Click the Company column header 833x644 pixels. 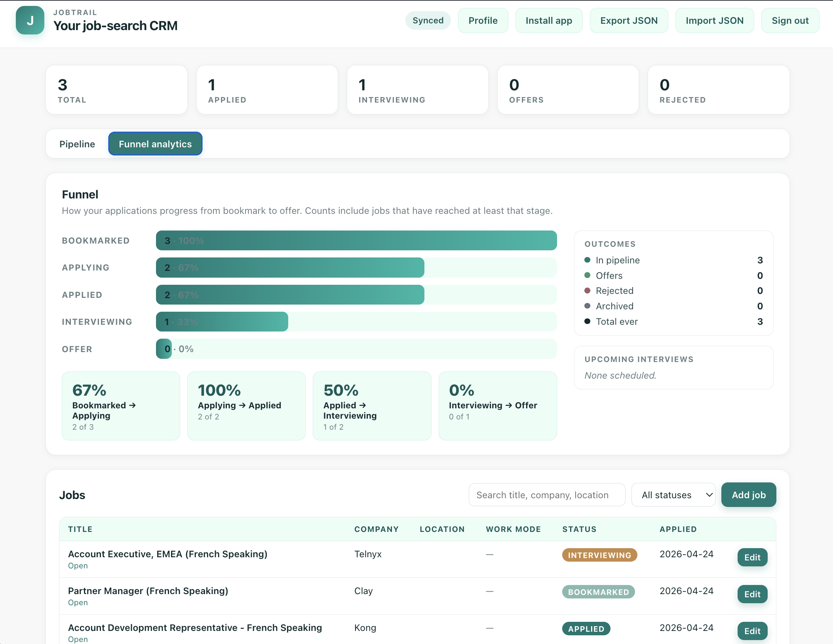[x=377, y=529]
